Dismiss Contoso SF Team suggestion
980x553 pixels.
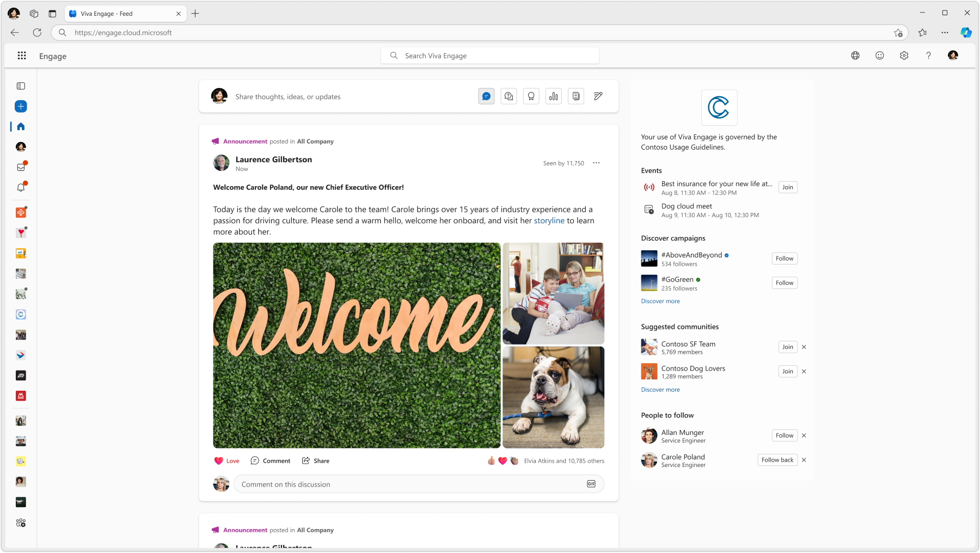pos(804,347)
